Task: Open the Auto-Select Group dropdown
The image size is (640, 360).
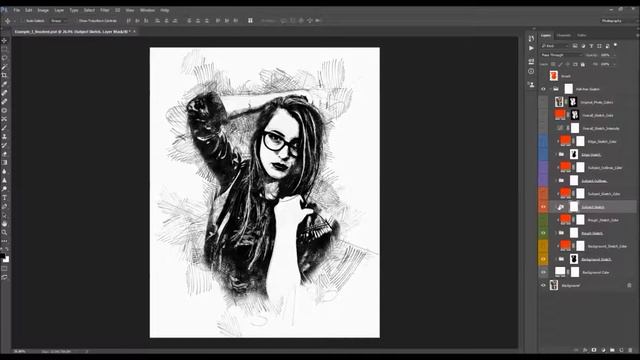Action: [59, 20]
